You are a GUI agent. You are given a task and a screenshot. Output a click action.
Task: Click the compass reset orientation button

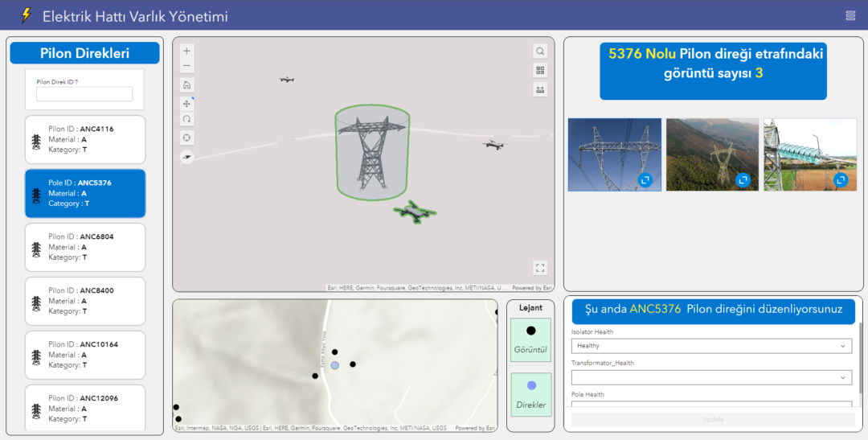186,157
